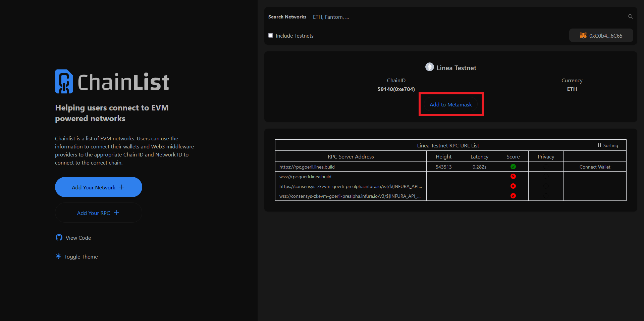This screenshot has width=644, height=321.
Task: Select the wss://consensys-zkevm-goerli-prealpha RPC row
Action: 350,196
